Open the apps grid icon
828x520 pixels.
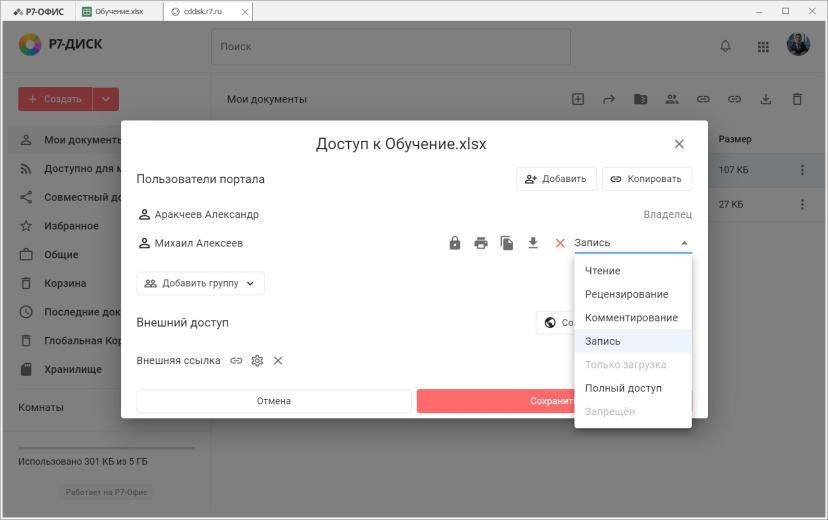coord(763,47)
